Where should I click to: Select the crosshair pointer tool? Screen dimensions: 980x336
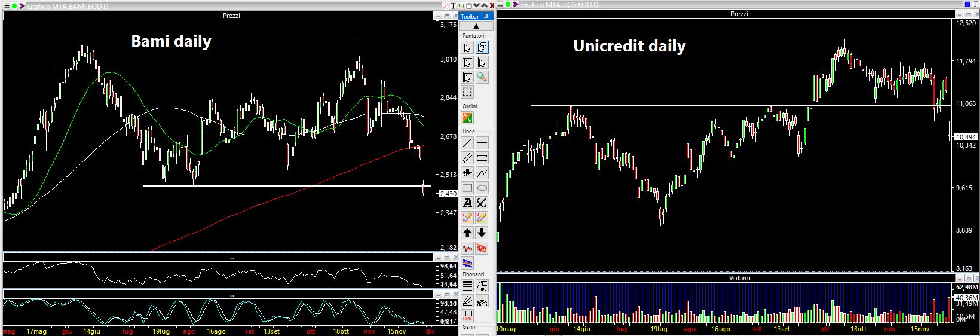[467, 77]
